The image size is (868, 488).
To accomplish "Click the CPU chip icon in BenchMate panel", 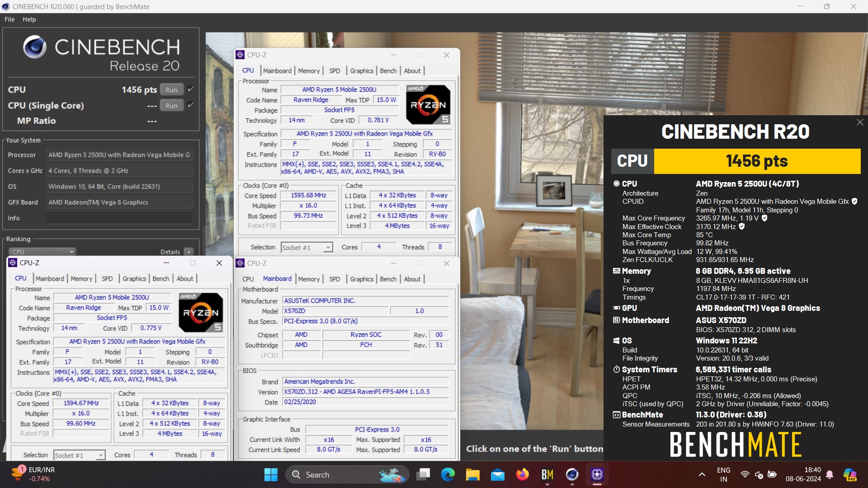I will coord(616,184).
